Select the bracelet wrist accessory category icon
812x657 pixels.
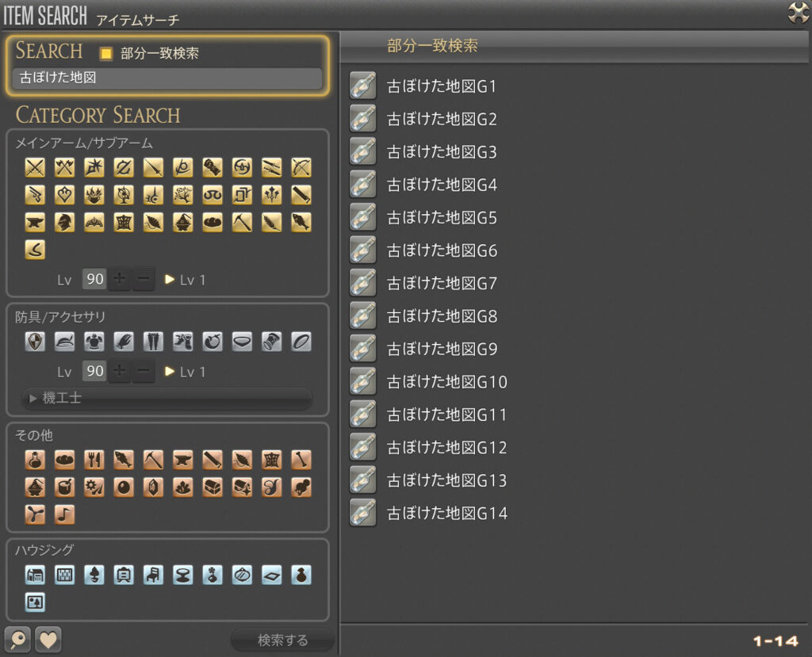point(271,342)
